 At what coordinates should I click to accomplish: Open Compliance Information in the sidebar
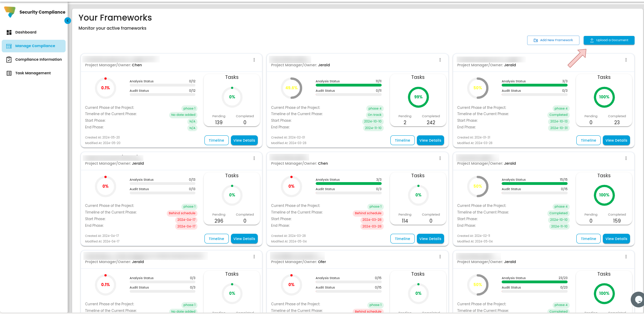click(x=33, y=60)
